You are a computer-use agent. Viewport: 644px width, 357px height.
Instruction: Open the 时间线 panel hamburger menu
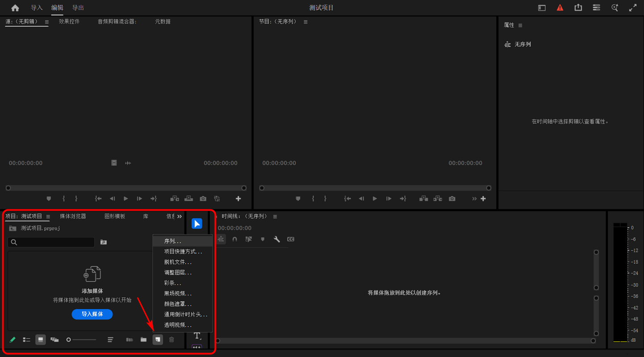(x=275, y=216)
